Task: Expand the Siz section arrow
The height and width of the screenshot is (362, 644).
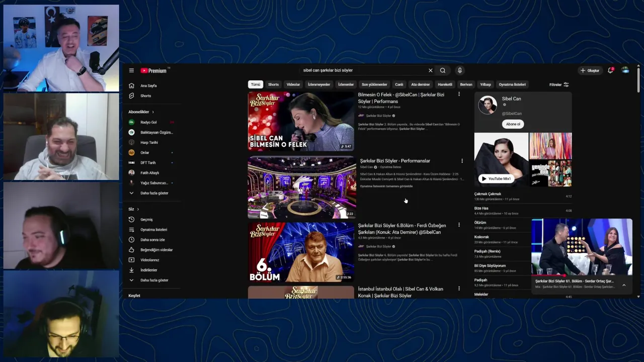Action: [138, 209]
